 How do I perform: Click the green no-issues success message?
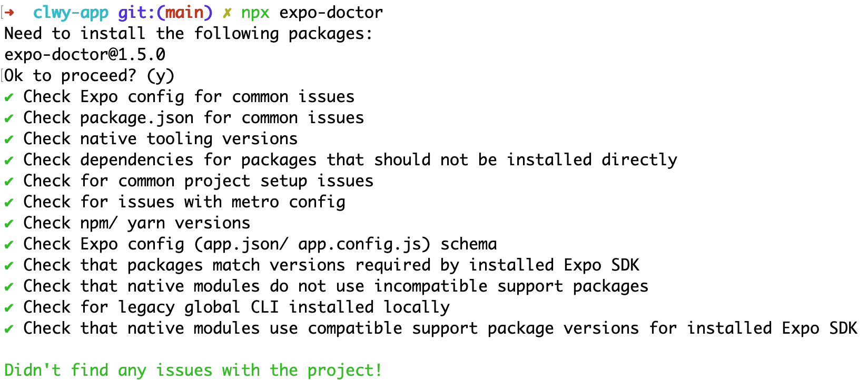click(193, 370)
